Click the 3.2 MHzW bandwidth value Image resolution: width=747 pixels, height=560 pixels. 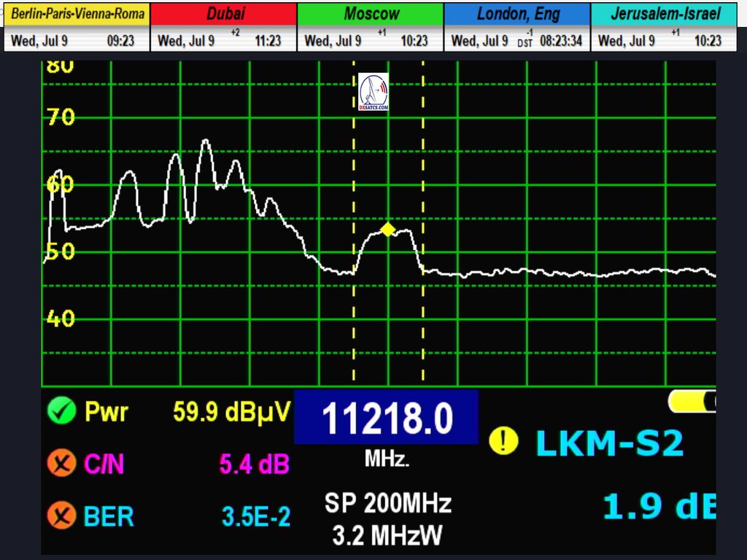387,536
